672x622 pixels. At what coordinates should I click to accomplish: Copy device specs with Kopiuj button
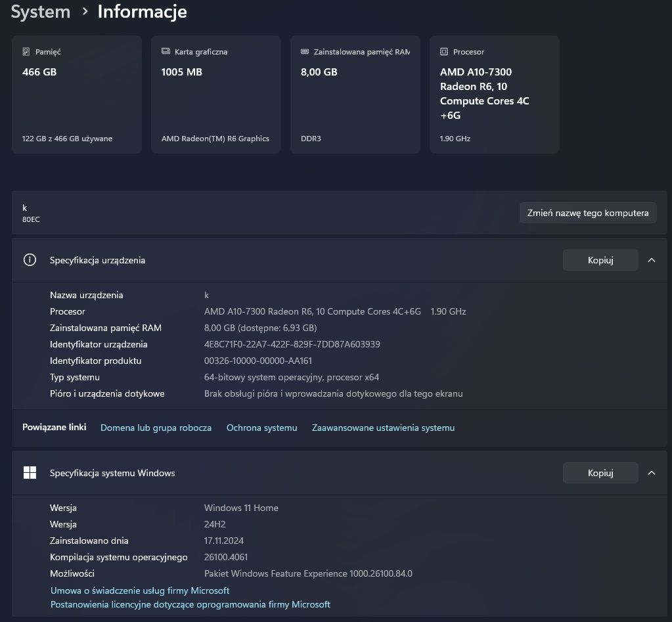[x=600, y=260]
